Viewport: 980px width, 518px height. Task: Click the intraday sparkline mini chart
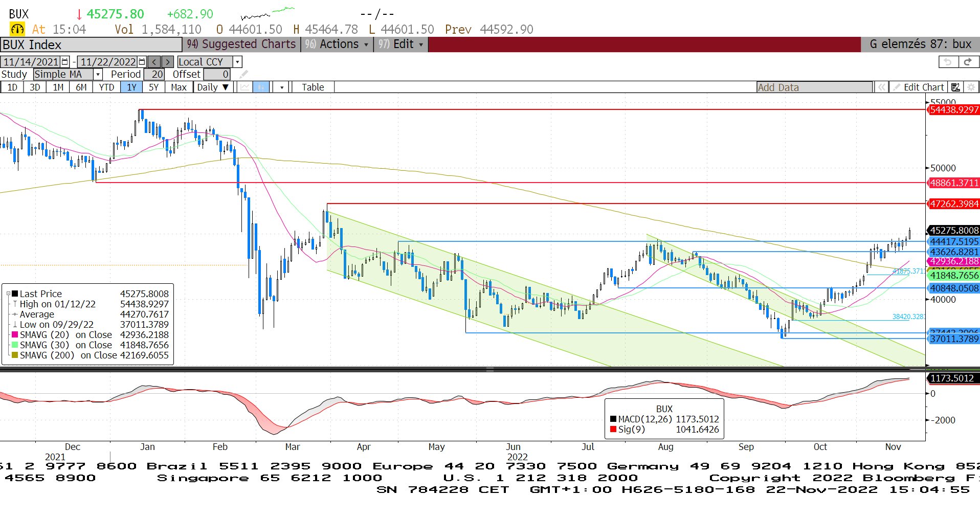click(x=268, y=13)
